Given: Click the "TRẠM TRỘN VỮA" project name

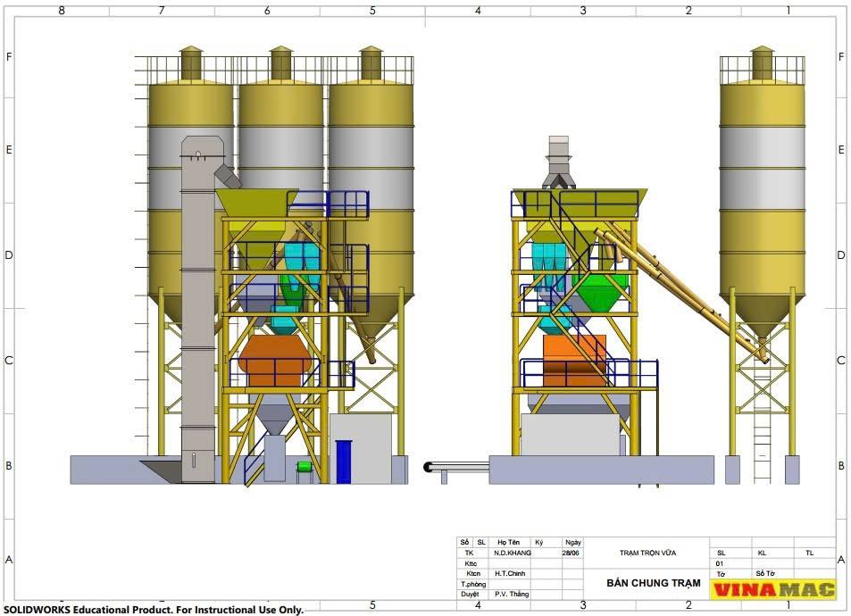Looking at the screenshot, I should click(647, 553).
